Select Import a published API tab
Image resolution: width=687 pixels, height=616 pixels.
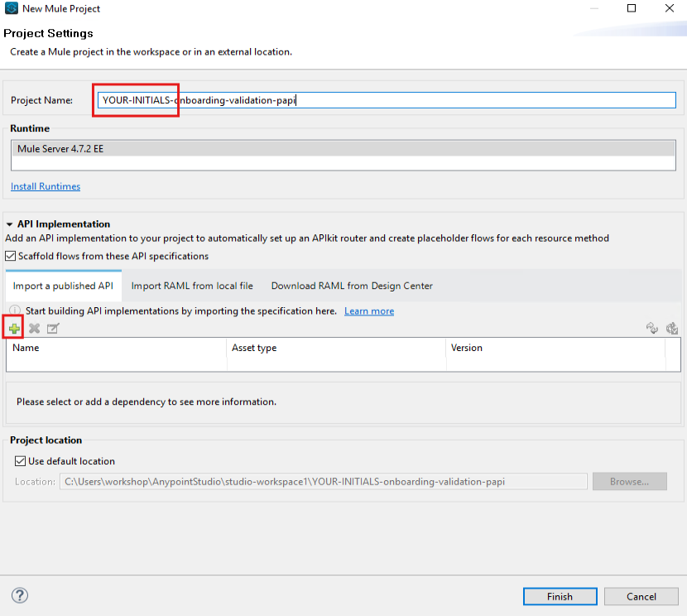[x=63, y=286]
